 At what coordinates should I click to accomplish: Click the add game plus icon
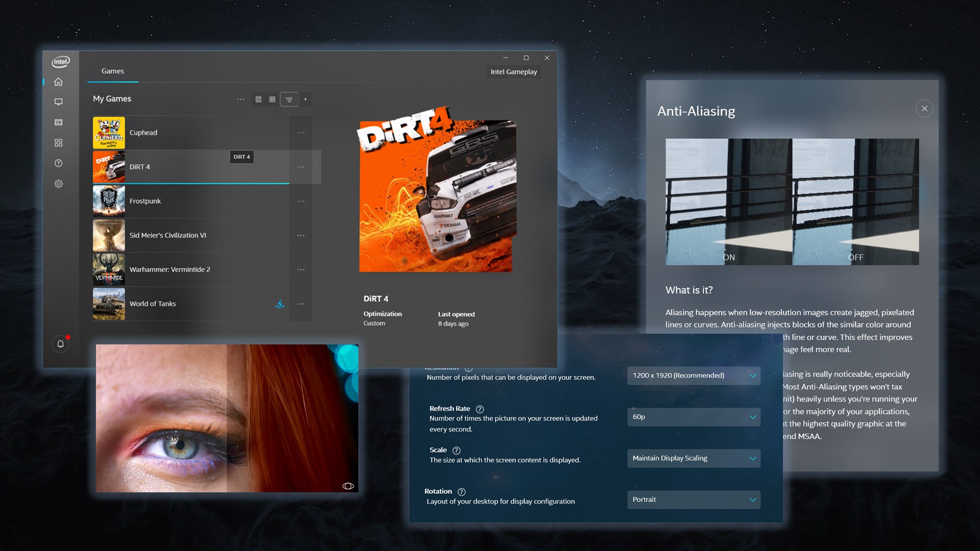pyautogui.click(x=305, y=99)
